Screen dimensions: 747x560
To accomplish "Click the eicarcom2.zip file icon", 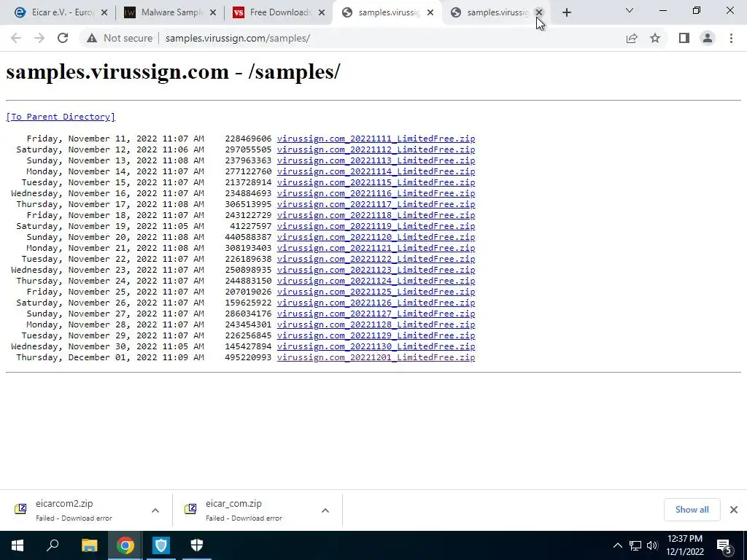I will [x=20, y=509].
